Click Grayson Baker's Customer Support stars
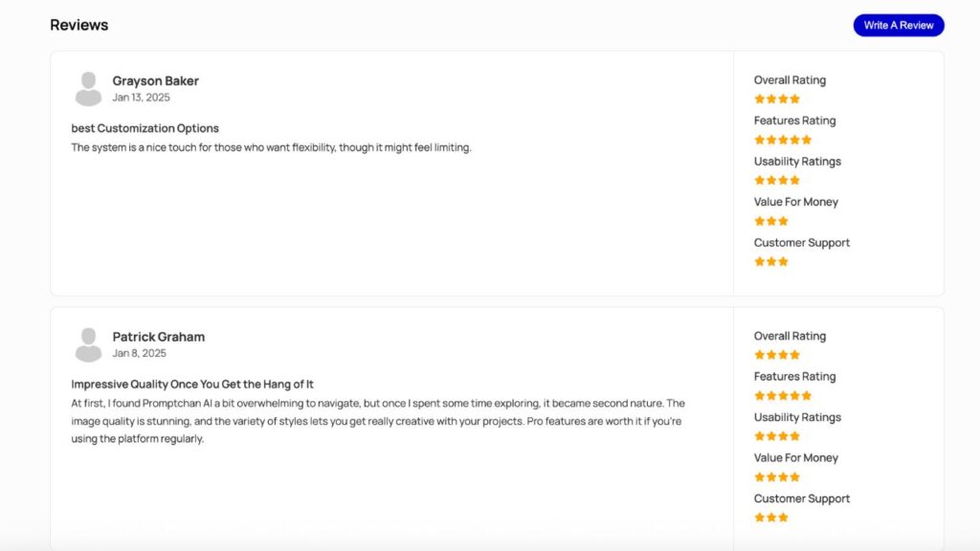The height and width of the screenshot is (551, 980). click(x=770, y=261)
